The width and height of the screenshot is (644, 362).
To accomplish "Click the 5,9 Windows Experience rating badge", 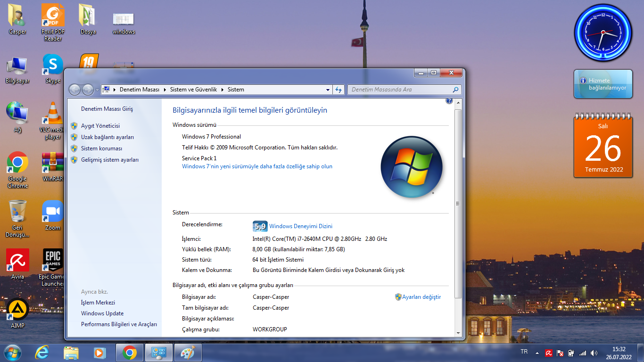I will [260, 226].
